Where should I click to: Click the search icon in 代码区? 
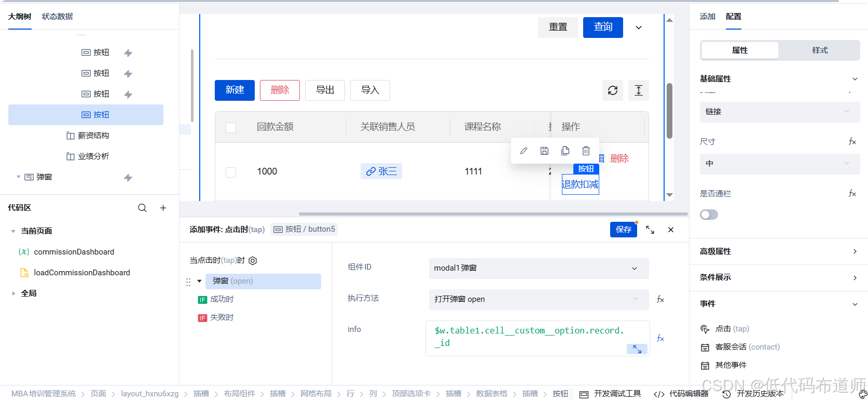coord(142,208)
